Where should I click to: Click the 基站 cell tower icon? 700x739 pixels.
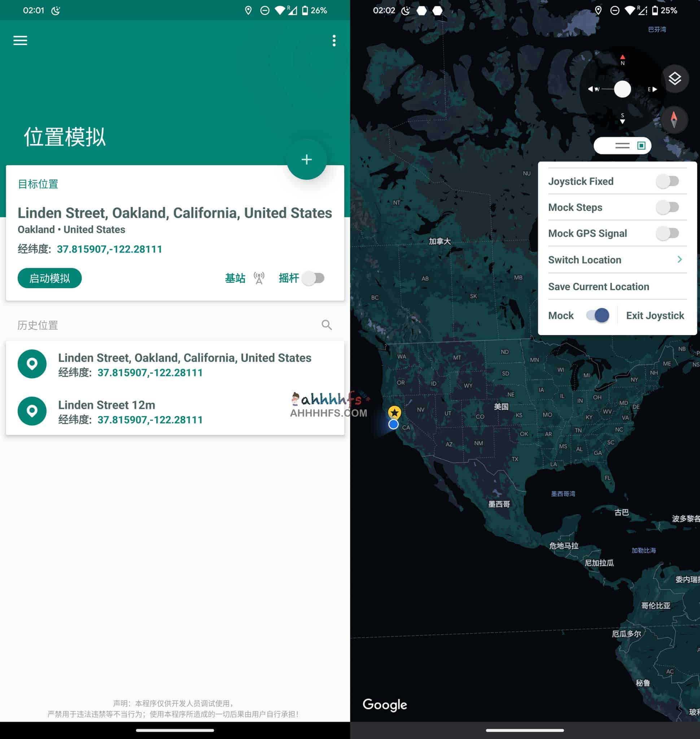pos(259,278)
